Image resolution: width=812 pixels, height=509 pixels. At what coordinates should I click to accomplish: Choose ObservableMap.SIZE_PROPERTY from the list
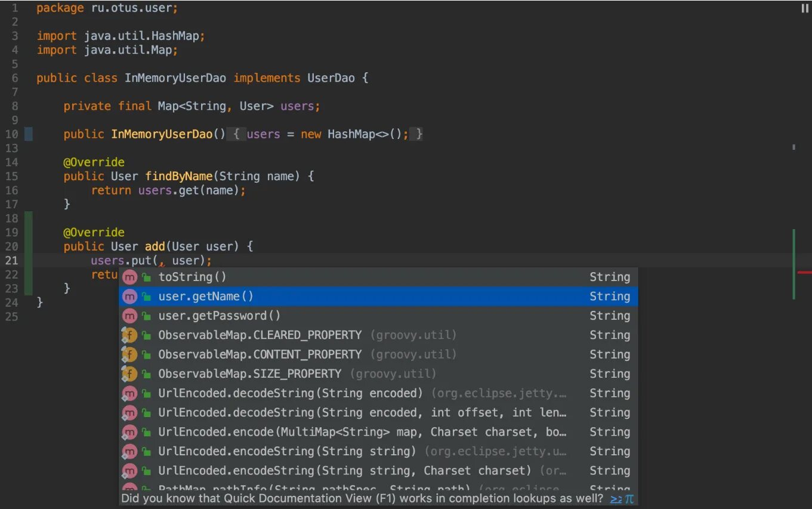tap(378, 374)
